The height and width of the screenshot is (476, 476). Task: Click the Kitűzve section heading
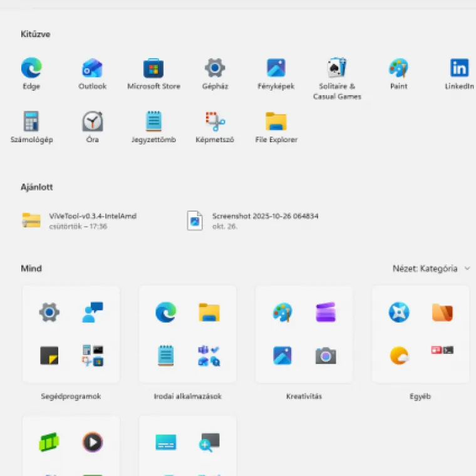(36, 34)
